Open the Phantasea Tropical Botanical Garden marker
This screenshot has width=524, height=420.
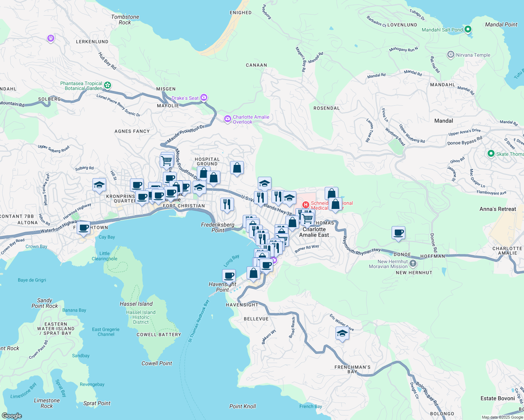coord(108,85)
